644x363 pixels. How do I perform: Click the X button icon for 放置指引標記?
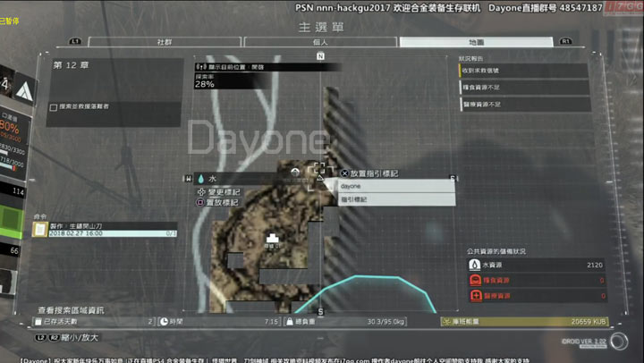click(x=344, y=173)
